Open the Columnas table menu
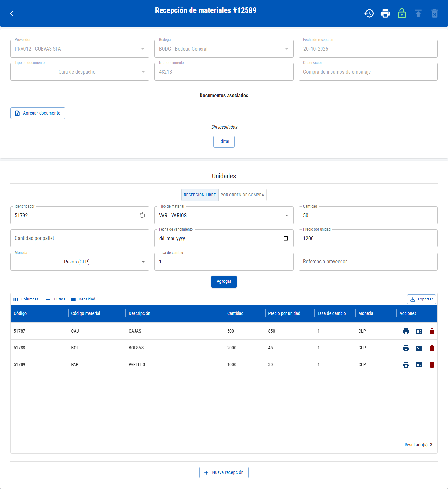The image size is (448, 489). pyautogui.click(x=26, y=299)
